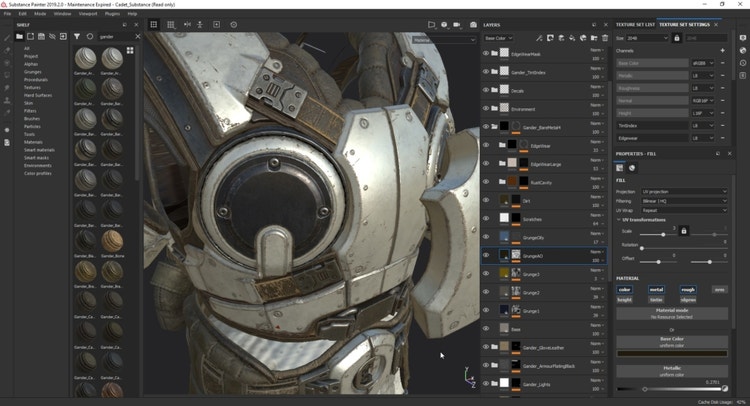
Task: Click the add fill layer bucket icon
Action: coord(571,38)
